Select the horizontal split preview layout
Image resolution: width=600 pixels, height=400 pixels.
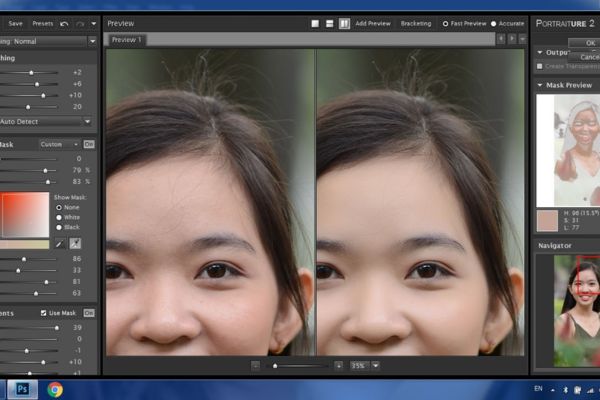point(329,24)
